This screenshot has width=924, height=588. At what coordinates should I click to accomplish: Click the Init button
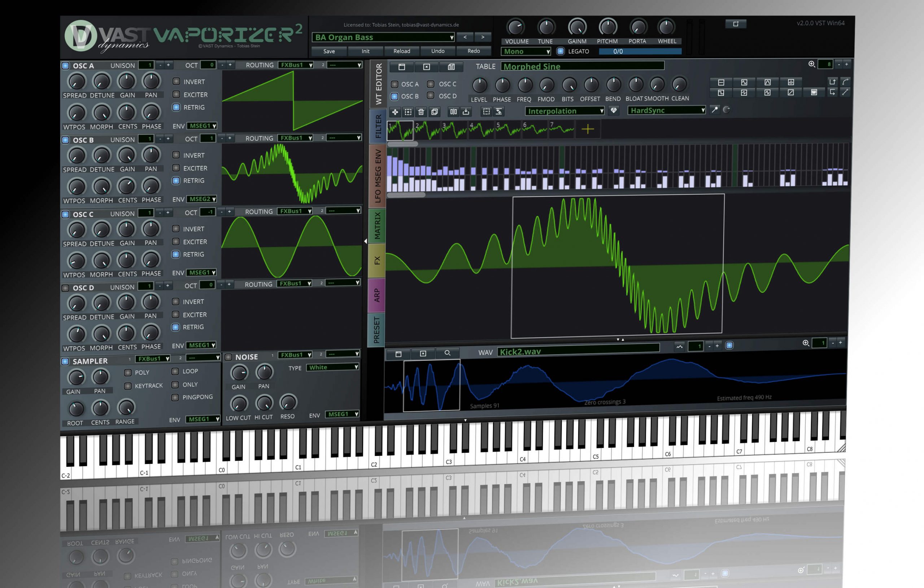click(365, 51)
